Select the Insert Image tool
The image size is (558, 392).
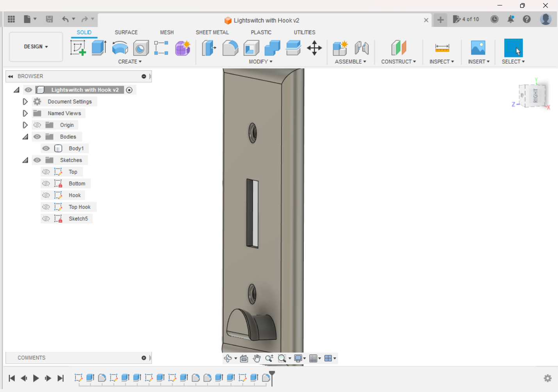478,48
